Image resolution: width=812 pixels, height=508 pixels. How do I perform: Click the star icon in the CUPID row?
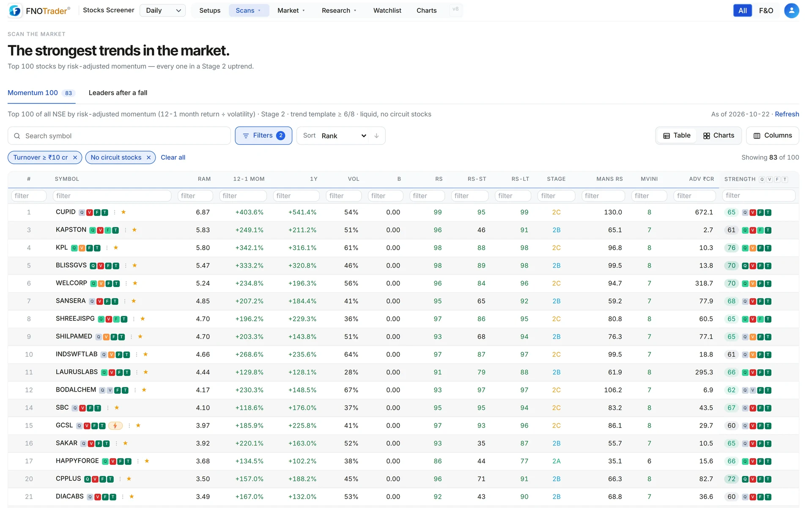coord(123,212)
